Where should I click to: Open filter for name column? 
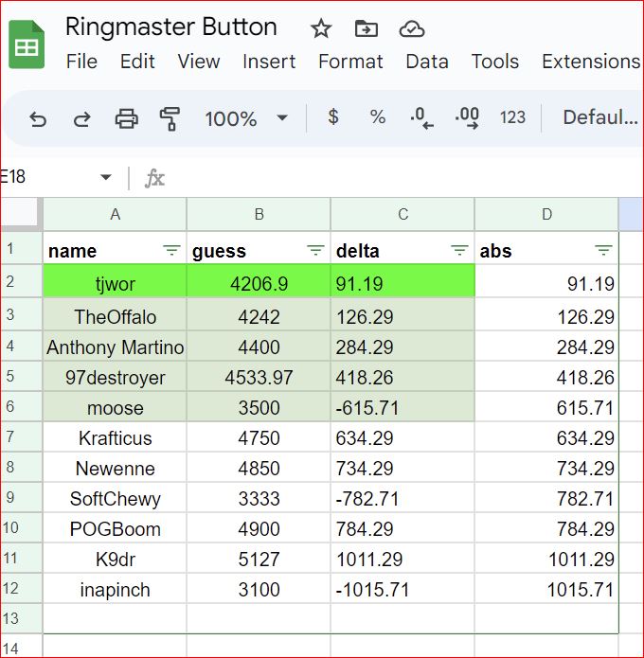tap(171, 251)
